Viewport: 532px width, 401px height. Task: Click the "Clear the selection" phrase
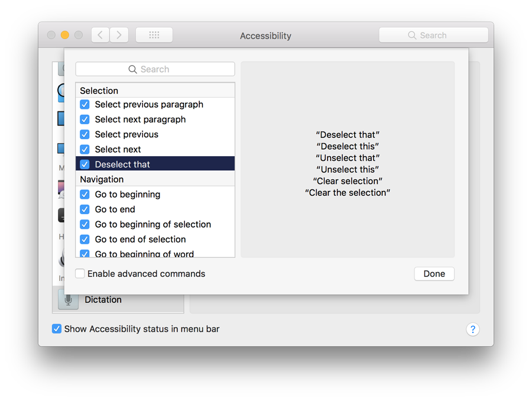pos(348,193)
